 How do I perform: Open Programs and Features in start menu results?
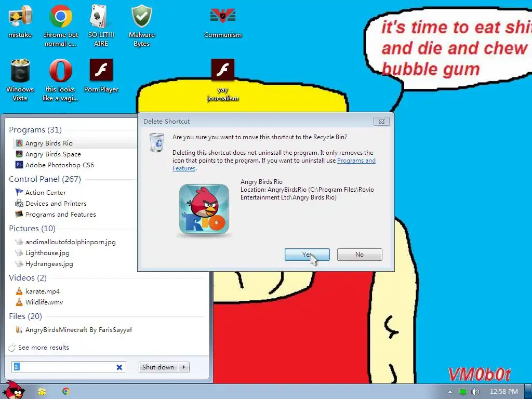pos(60,214)
